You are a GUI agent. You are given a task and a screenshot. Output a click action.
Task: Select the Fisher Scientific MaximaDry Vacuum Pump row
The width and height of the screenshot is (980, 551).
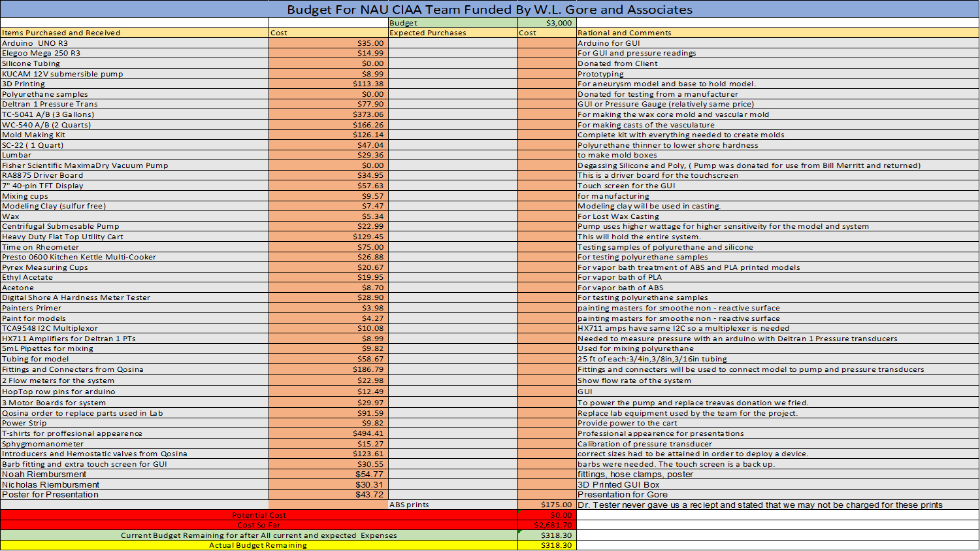pos(490,165)
